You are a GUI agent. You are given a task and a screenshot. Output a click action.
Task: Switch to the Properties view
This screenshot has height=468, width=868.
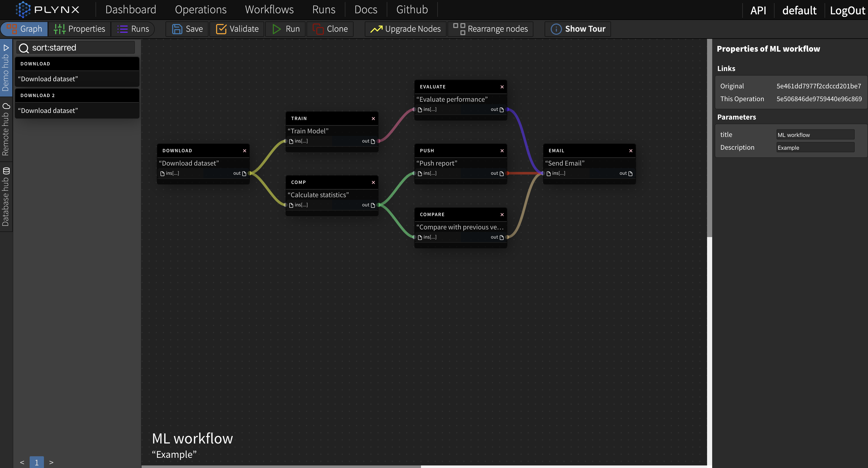coord(79,29)
